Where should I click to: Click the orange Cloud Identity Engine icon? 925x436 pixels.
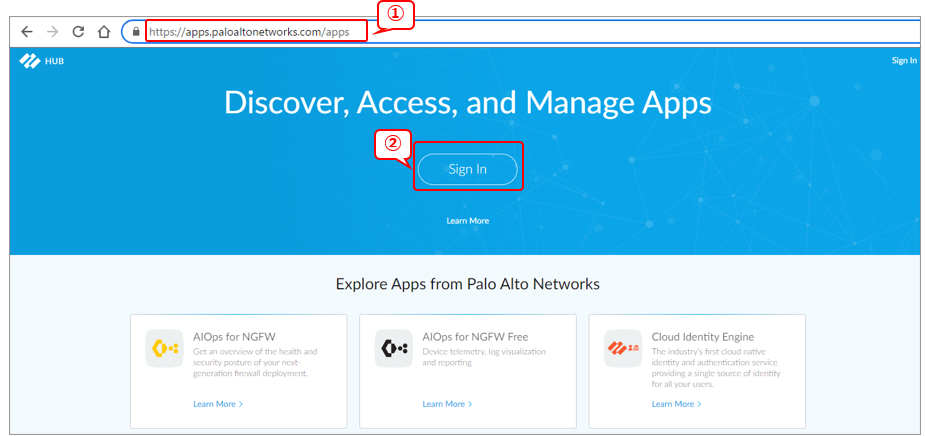622,348
